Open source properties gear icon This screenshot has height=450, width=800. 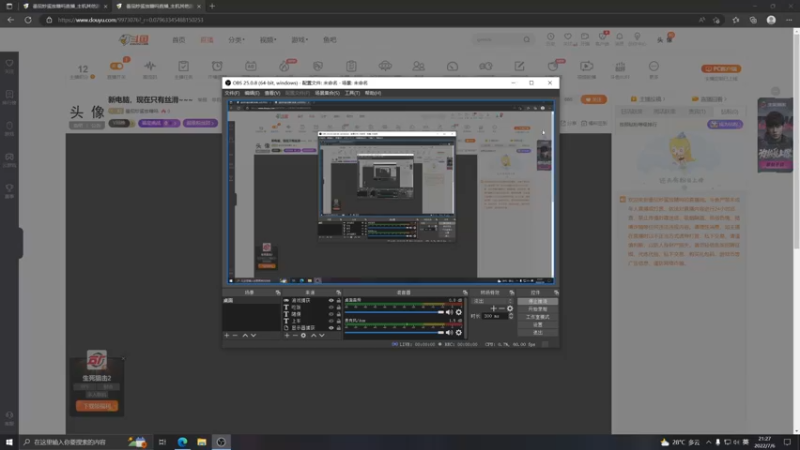click(x=304, y=336)
